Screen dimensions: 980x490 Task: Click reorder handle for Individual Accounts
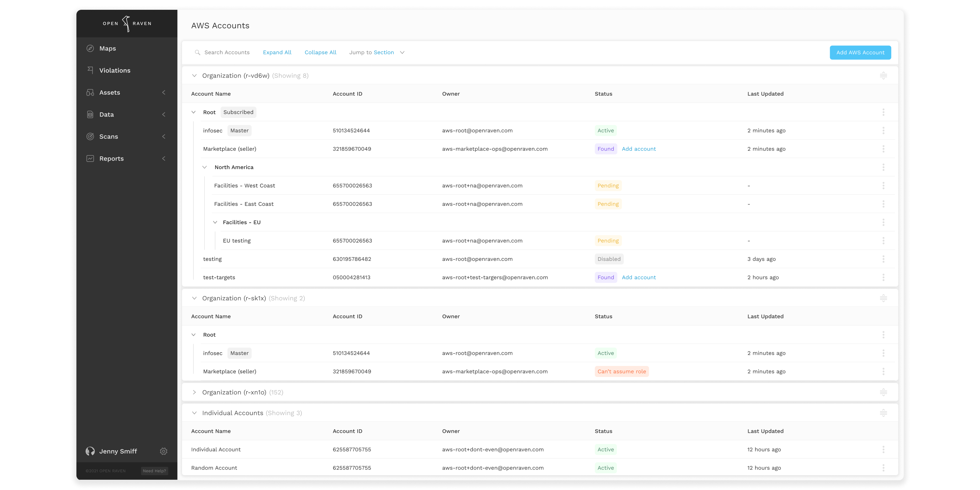point(883,413)
